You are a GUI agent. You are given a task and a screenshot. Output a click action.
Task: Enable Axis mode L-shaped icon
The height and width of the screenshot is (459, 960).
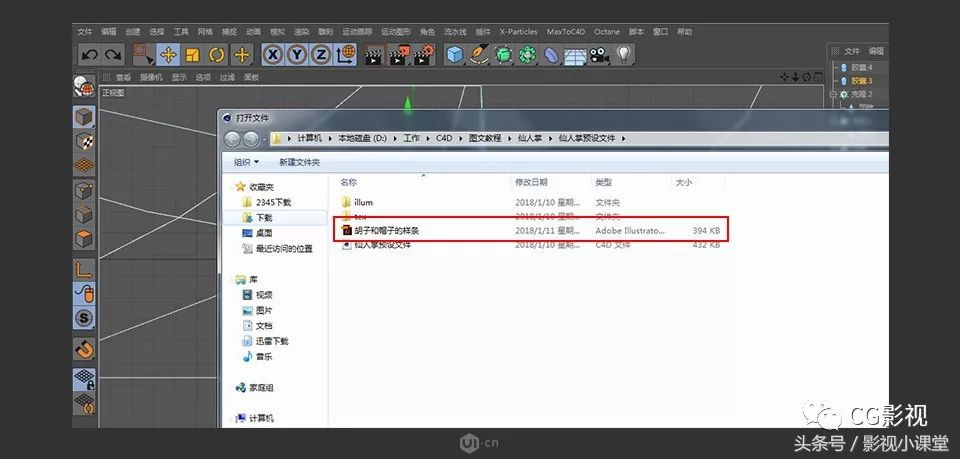pyautogui.click(x=84, y=269)
